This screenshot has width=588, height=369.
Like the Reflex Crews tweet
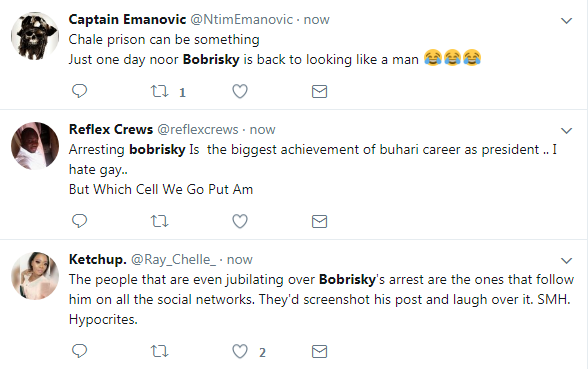tap(240, 221)
